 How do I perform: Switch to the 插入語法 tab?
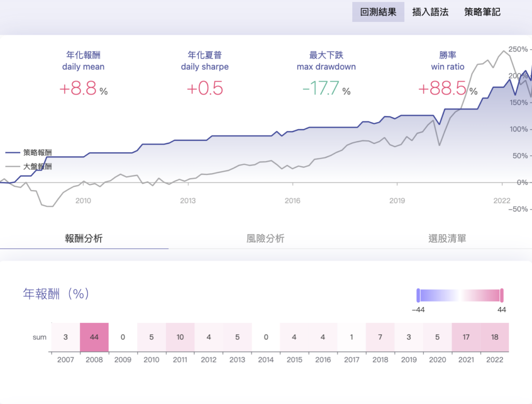(430, 12)
